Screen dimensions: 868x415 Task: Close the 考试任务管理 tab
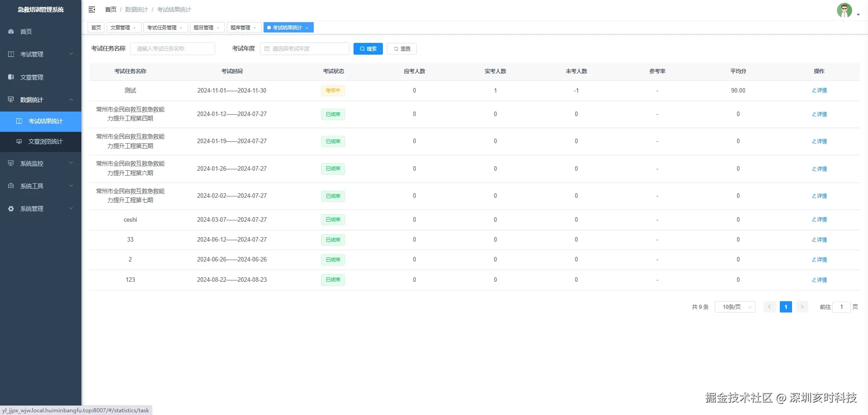click(x=181, y=28)
